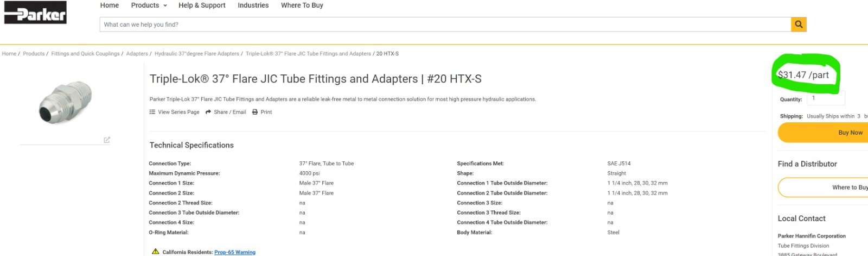
Task: Click the 4000 psi pressure value
Action: (310, 173)
